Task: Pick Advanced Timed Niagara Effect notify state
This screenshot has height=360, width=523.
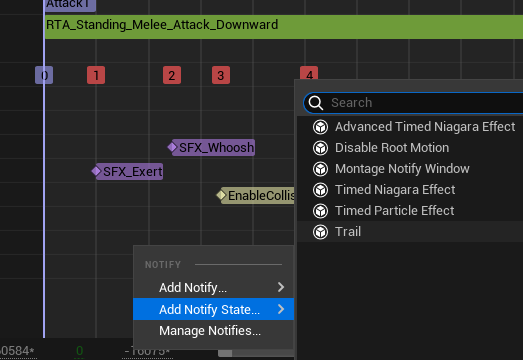Action: pyautogui.click(x=410, y=127)
